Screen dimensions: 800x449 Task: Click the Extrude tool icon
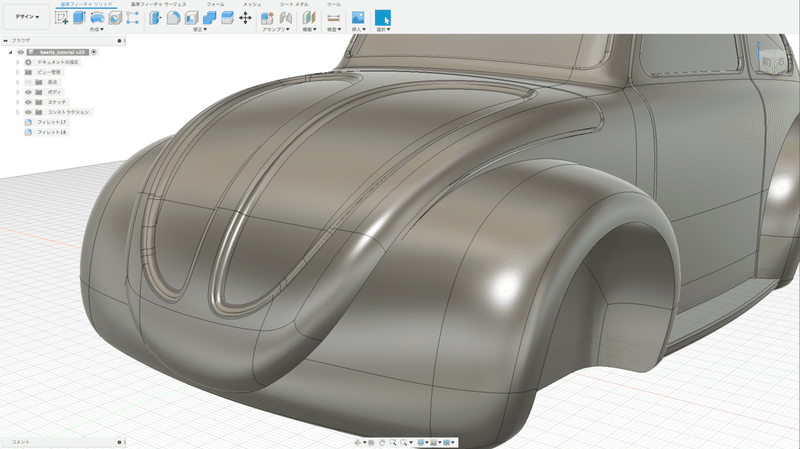click(80, 18)
